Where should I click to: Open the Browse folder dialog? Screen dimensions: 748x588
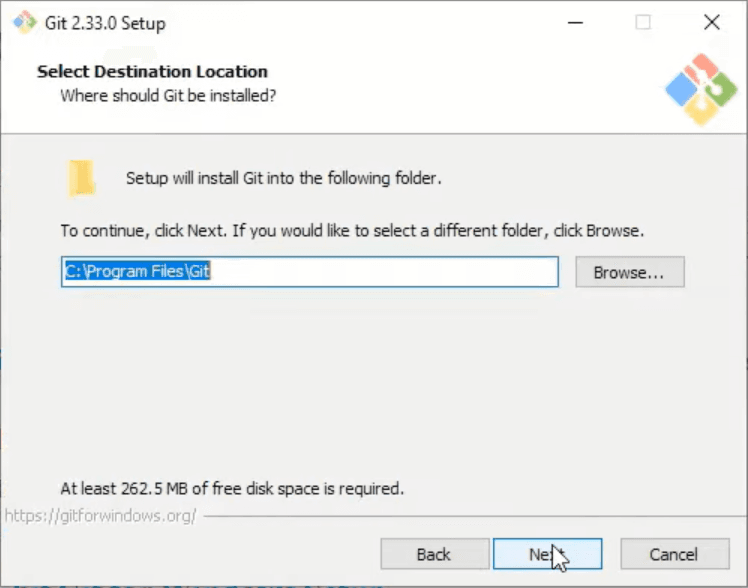pos(629,272)
